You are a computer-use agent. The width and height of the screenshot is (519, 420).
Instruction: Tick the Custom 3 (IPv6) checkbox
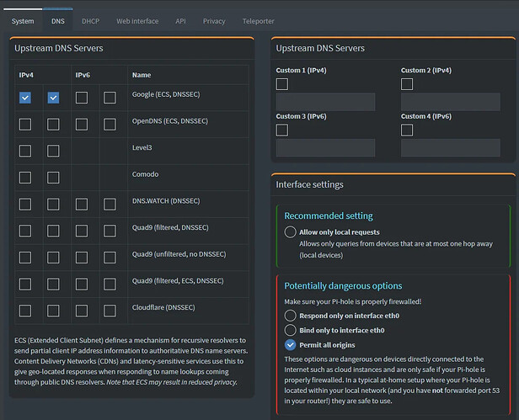[283, 130]
